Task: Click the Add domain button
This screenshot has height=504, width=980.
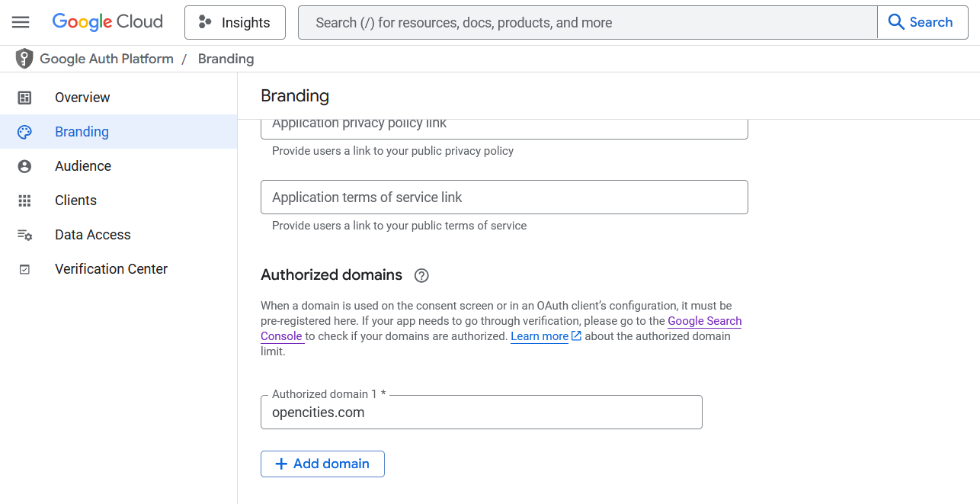Action: tap(322, 464)
